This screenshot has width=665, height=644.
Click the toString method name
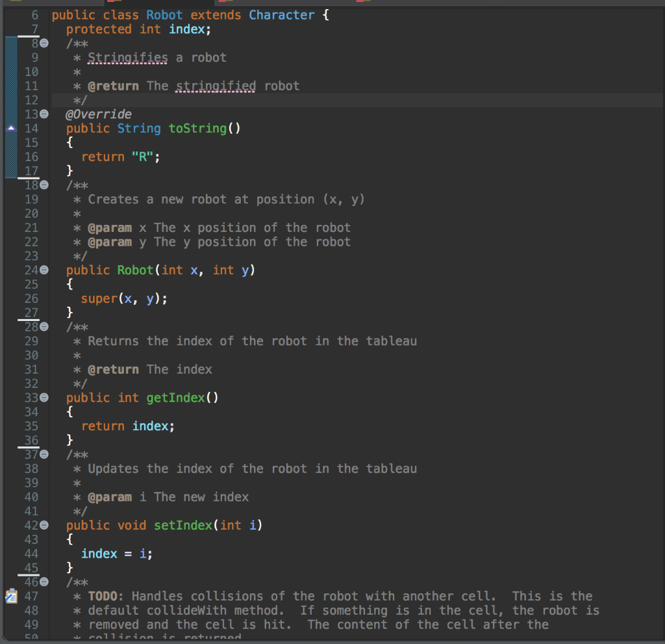pos(197,129)
